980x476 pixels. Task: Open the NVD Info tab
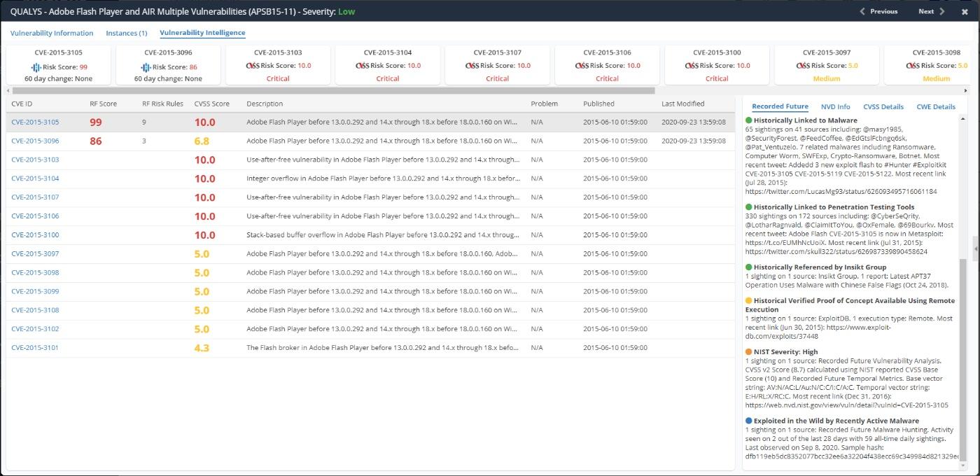coord(835,106)
